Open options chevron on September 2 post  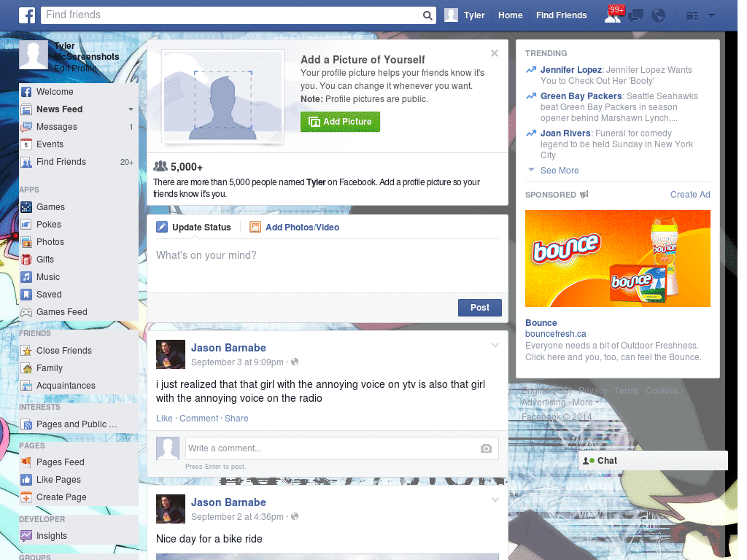click(495, 499)
